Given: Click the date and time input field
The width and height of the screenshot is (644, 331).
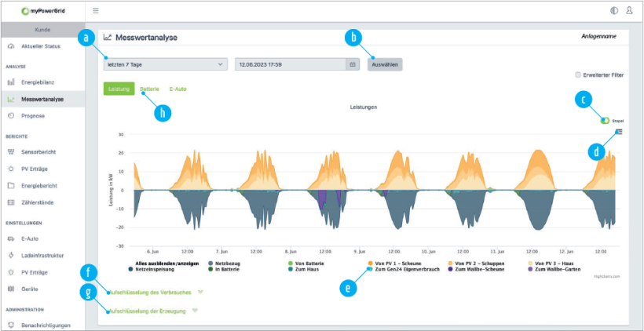Looking at the screenshot, I should [x=291, y=64].
